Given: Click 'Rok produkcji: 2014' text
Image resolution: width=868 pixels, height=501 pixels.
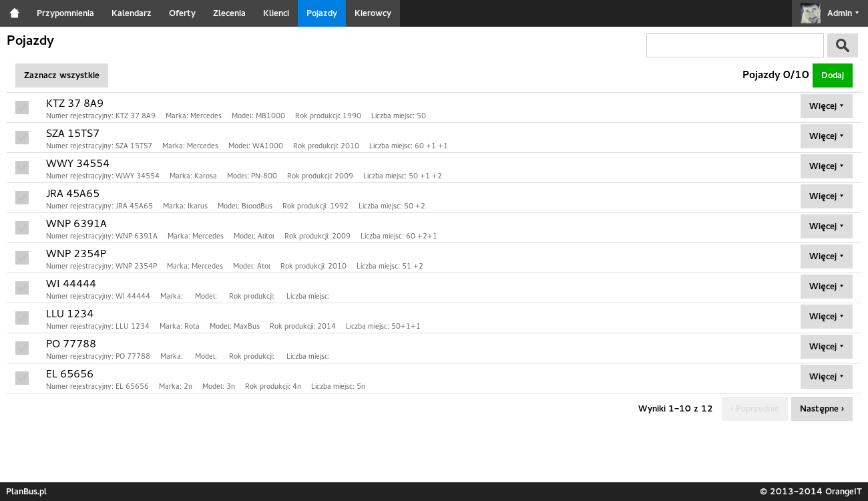Looking at the screenshot, I should tap(302, 326).
